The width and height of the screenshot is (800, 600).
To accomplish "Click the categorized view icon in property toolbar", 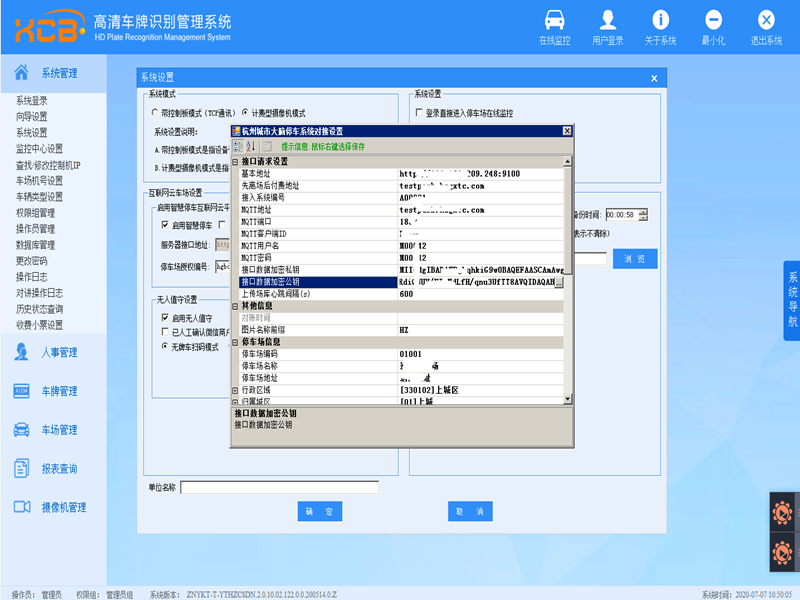I will 237,146.
